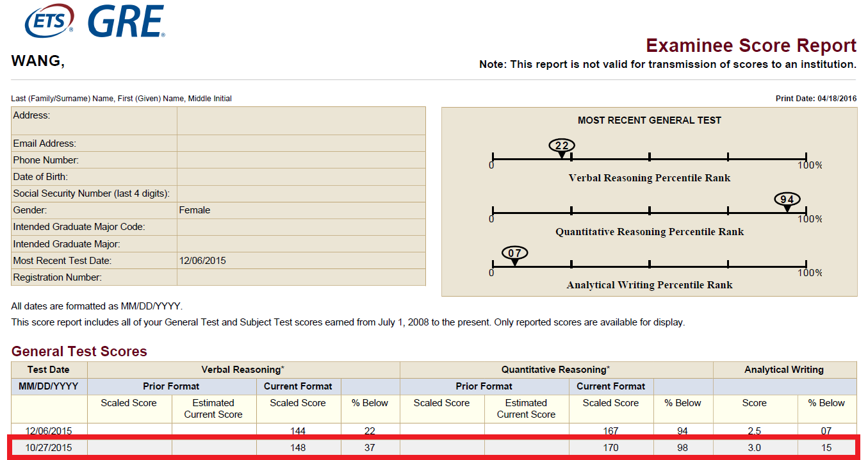Click the note about transmission of scores
The width and height of the screenshot is (868, 460).
coord(667,64)
